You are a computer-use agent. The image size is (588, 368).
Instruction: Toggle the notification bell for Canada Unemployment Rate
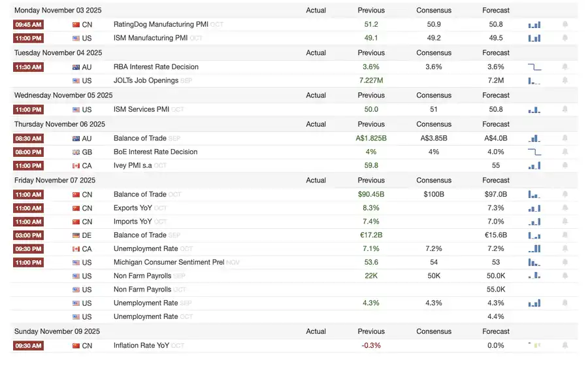click(565, 249)
